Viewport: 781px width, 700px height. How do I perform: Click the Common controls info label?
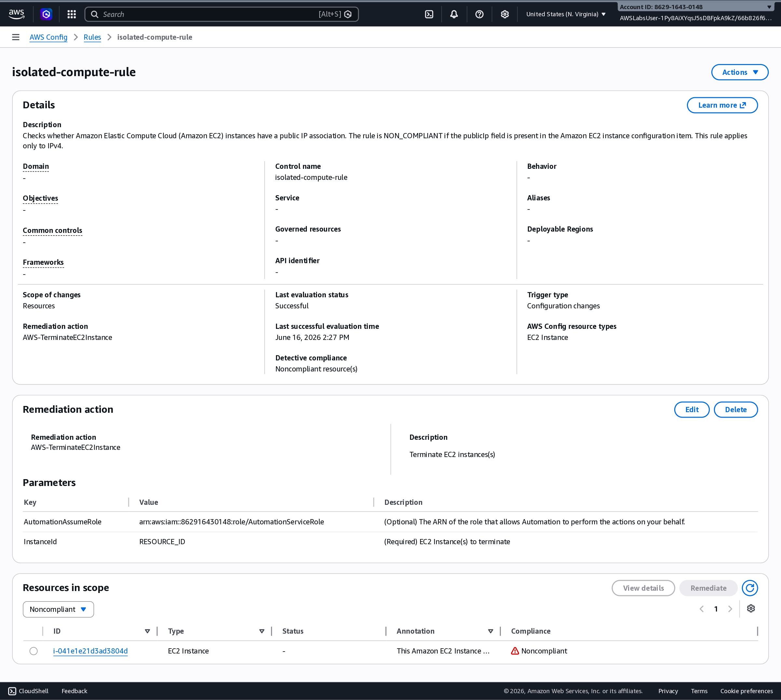(52, 231)
